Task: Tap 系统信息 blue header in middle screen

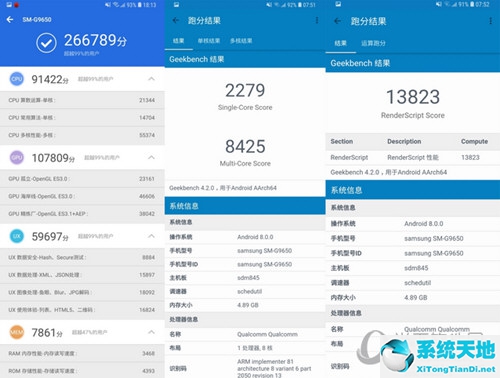Action: click(x=245, y=206)
